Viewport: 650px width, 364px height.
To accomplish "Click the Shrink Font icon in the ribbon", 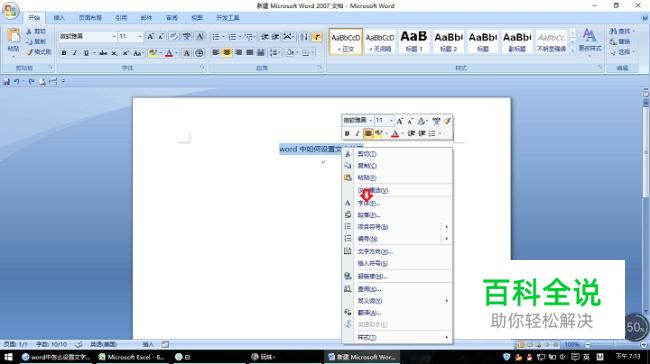I will point(161,37).
